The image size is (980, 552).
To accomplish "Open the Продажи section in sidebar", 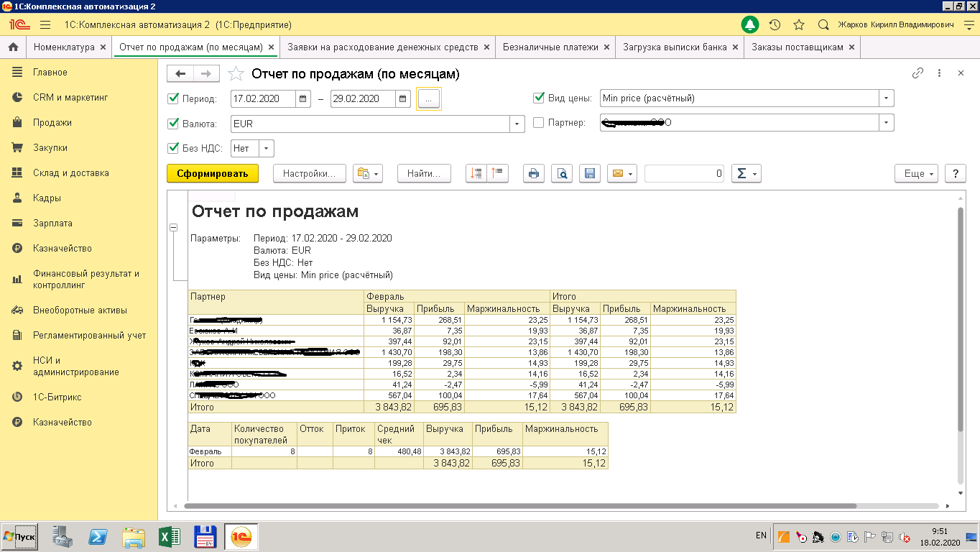I will pyautogui.click(x=52, y=123).
